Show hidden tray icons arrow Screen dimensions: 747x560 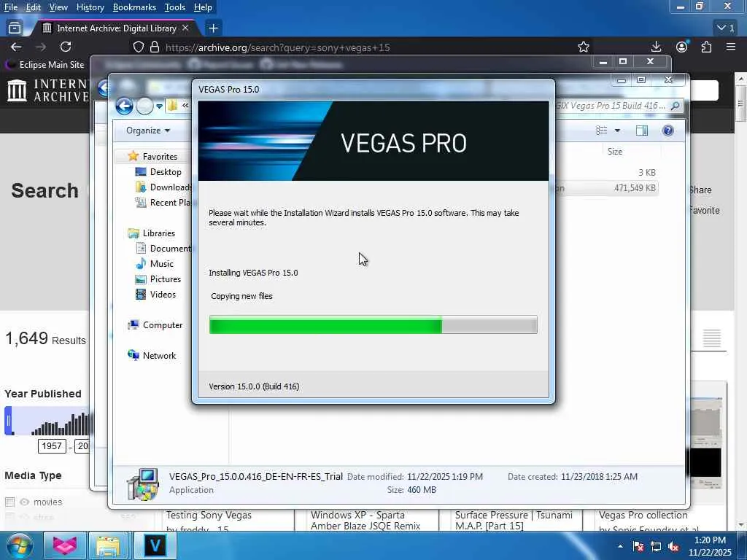click(x=620, y=546)
